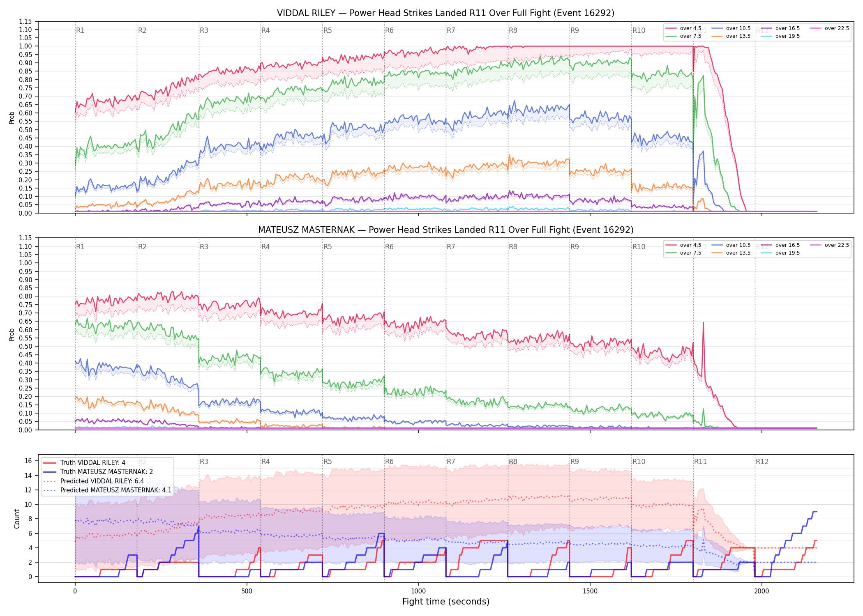Click the R6 round marker in Riley chart
The height and width of the screenshot is (616, 863).
pyautogui.click(x=389, y=30)
